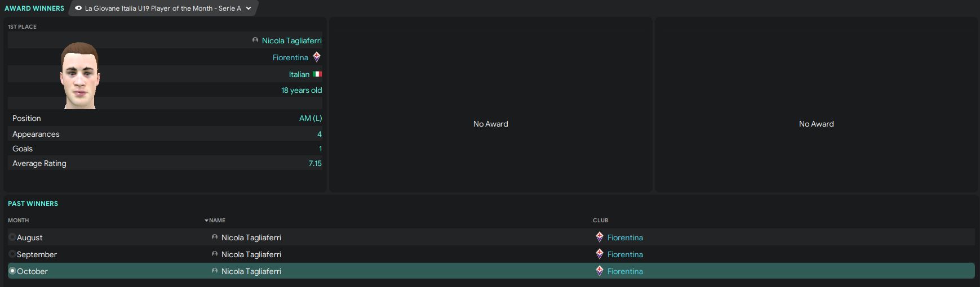Select the August radio button
The width and height of the screenshot is (980, 287).
point(12,237)
